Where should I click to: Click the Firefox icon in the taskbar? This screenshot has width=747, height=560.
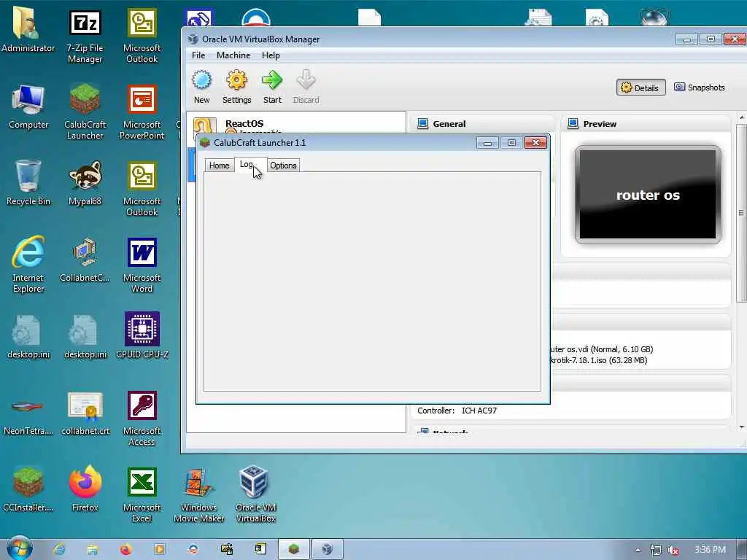(x=126, y=549)
